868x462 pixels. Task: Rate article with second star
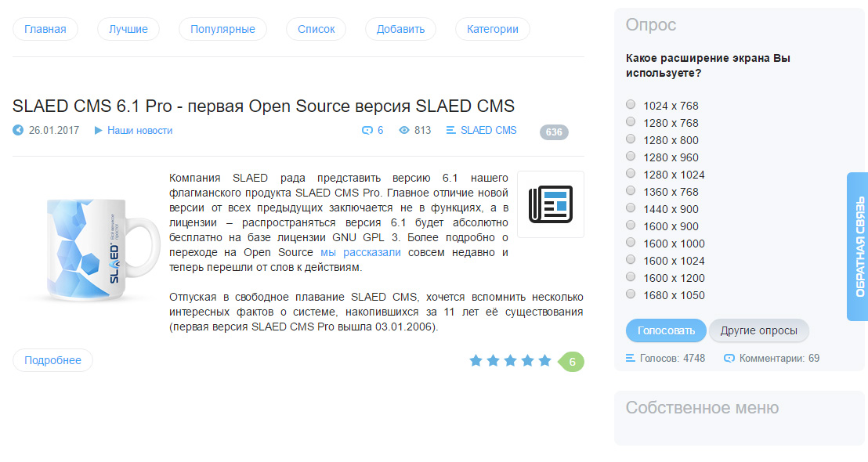[493, 361]
